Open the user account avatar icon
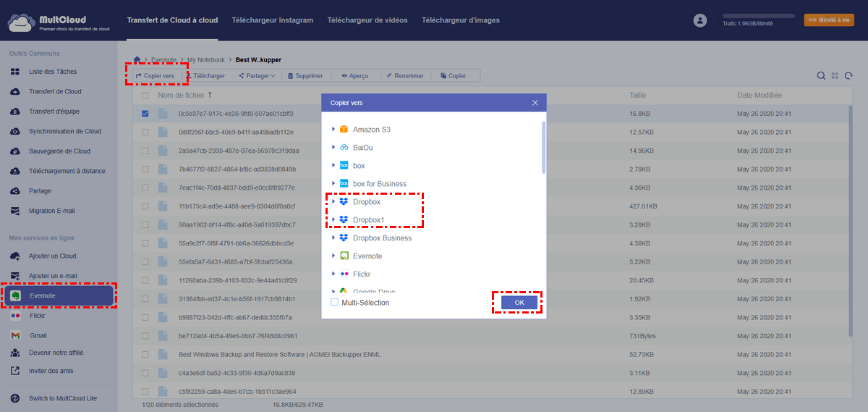This screenshot has width=868, height=412. point(699,20)
